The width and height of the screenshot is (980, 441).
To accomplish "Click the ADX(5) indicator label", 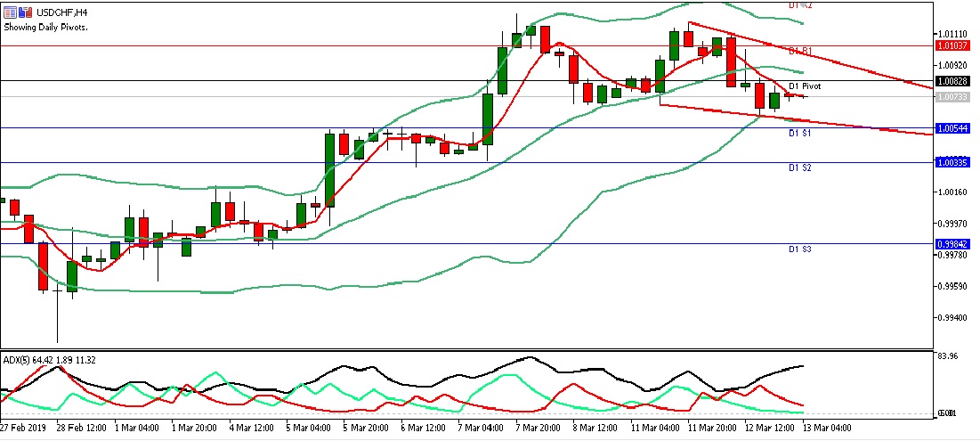I will point(49,359).
